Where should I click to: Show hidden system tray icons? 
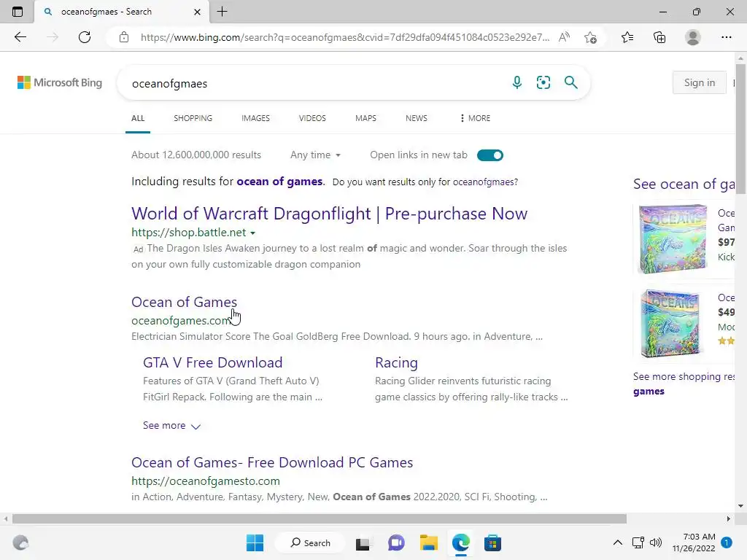tap(617, 542)
